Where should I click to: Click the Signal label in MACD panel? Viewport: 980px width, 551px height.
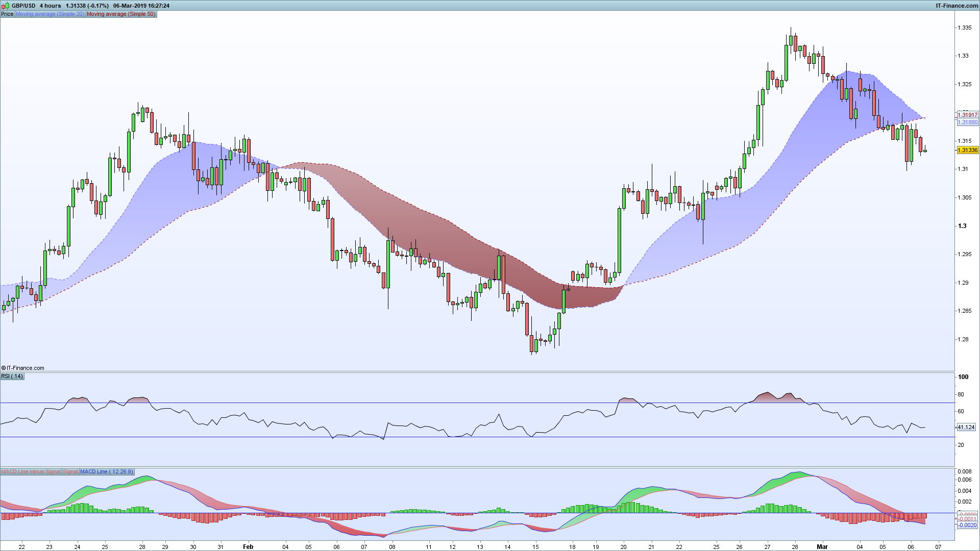click(x=70, y=471)
